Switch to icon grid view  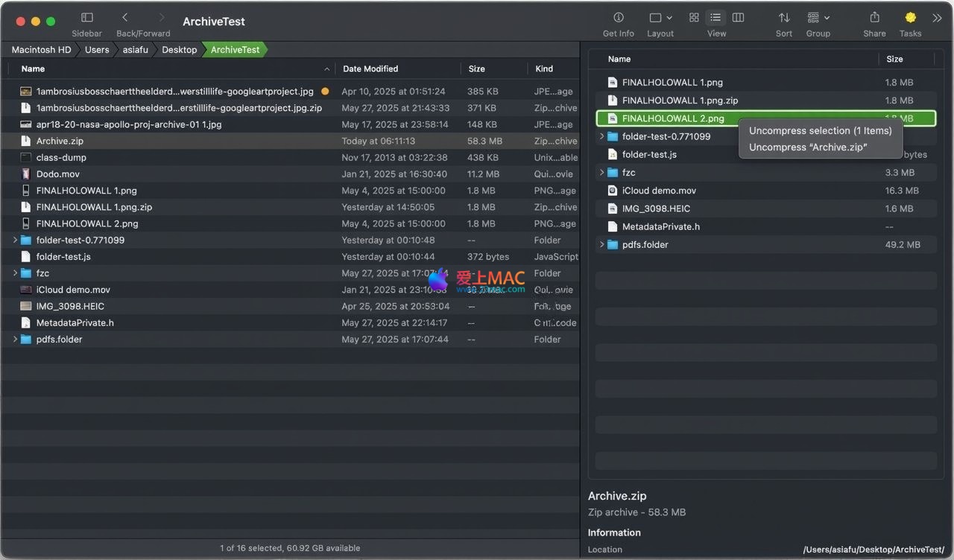[694, 18]
